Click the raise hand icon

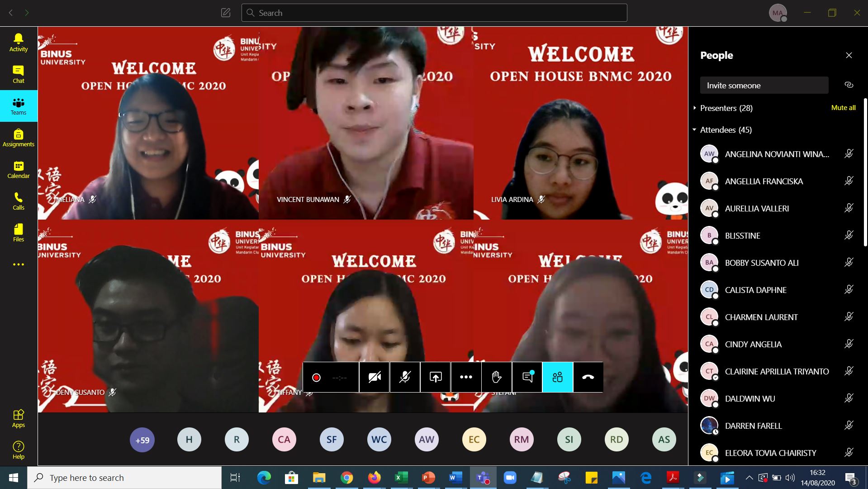coord(497,377)
